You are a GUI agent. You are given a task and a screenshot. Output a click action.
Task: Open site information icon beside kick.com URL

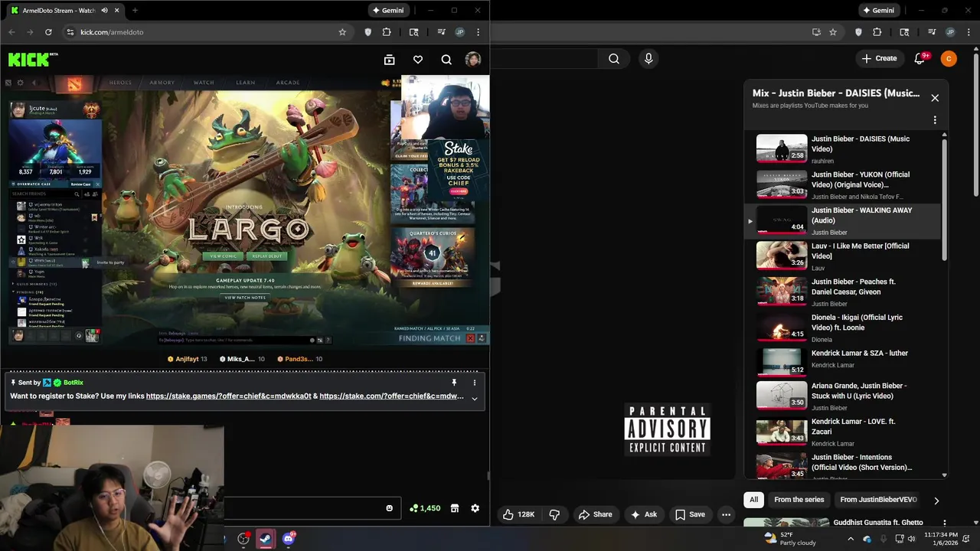[x=70, y=32]
